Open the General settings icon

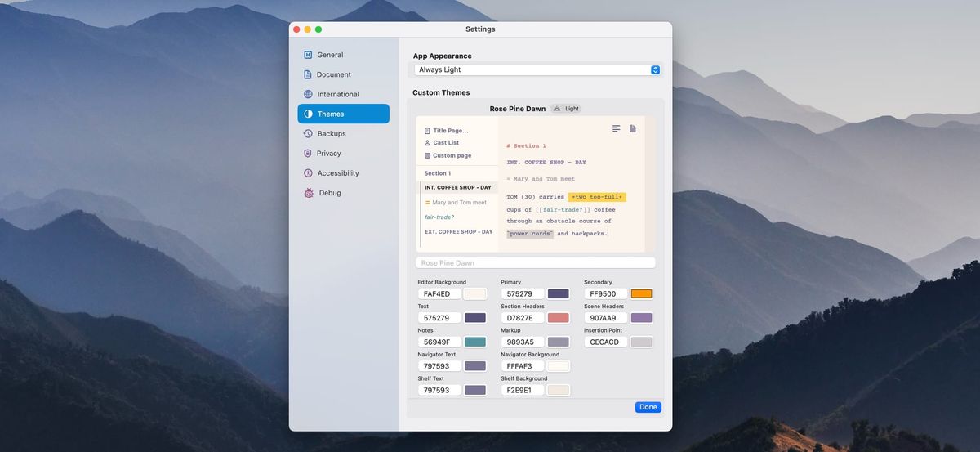308,55
